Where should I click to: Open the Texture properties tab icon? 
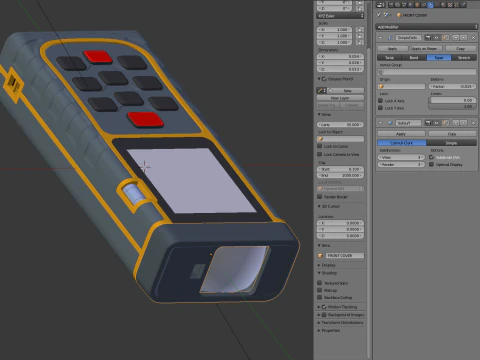tap(450, 5)
